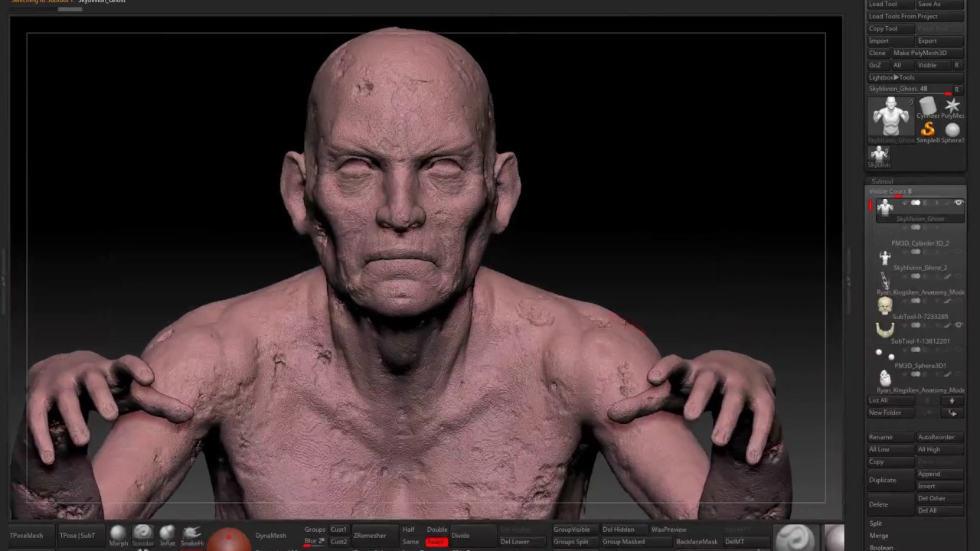Select the bottom Ryan_Kingslien anatomy subtool icon
This screenshot has height=551, width=980.
[x=885, y=378]
